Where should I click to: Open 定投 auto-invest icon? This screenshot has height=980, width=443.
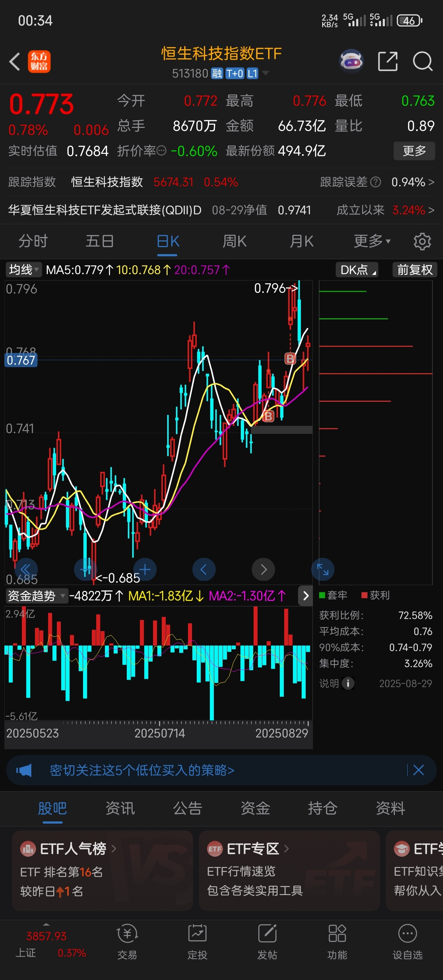(197, 934)
